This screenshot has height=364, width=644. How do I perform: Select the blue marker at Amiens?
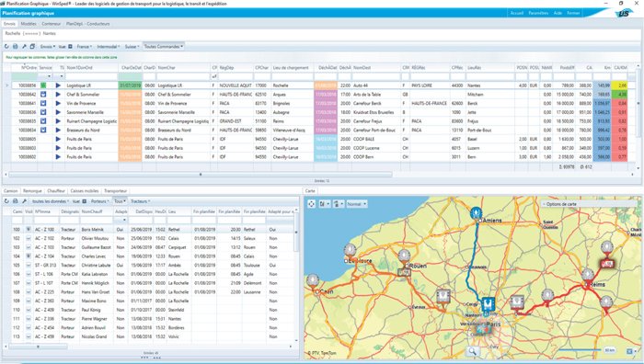[476, 213]
